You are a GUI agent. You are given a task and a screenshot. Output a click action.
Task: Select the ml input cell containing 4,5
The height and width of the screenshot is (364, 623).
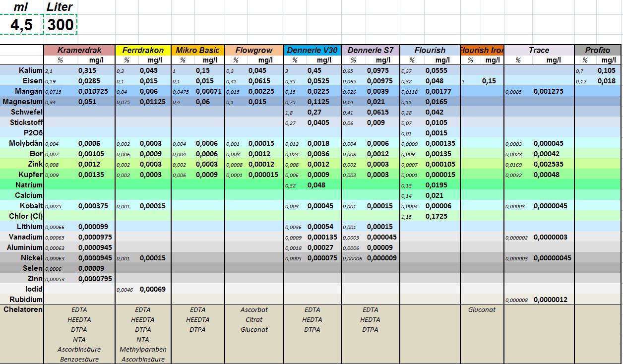click(x=22, y=25)
